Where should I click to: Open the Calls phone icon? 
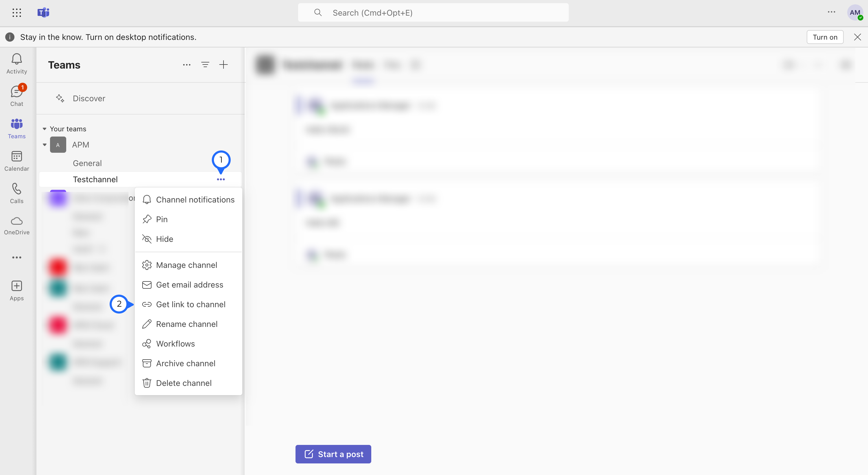tap(16, 193)
